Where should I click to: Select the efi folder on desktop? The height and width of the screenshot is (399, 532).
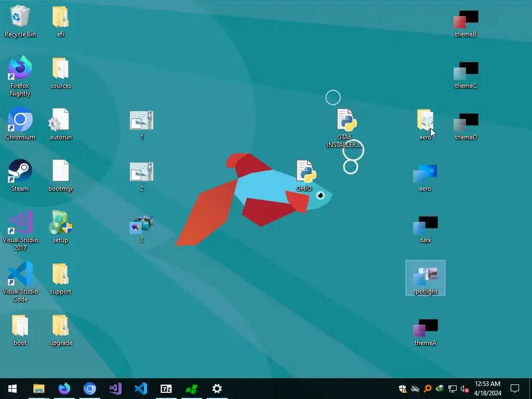point(60,21)
